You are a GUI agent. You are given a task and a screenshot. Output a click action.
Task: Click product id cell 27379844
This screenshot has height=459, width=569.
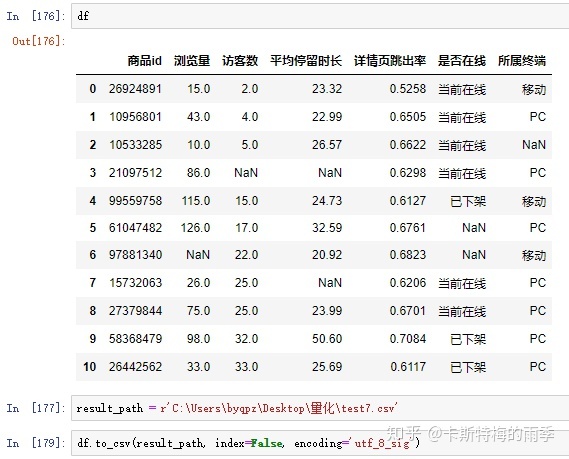[x=135, y=311]
